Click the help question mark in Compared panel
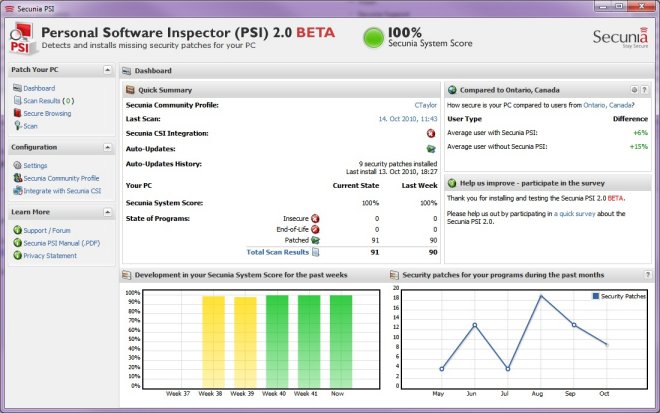The image size is (660, 413). click(644, 90)
